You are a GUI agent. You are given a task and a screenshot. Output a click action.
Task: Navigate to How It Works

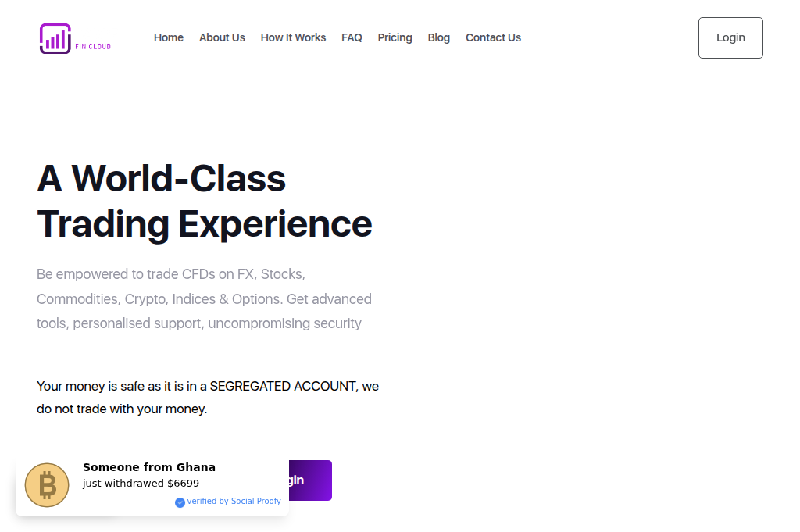point(293,37)
